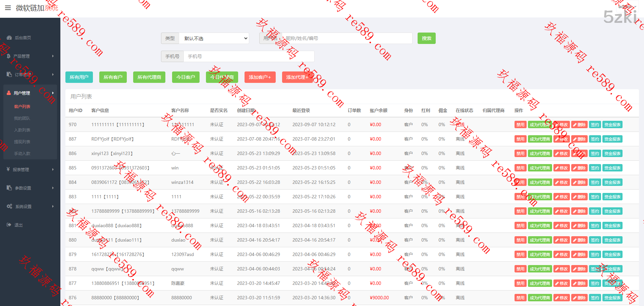Expand the 产品管理 submenu arrow
644x306 pixels.
pyautogui.click(x=53, y=56)
